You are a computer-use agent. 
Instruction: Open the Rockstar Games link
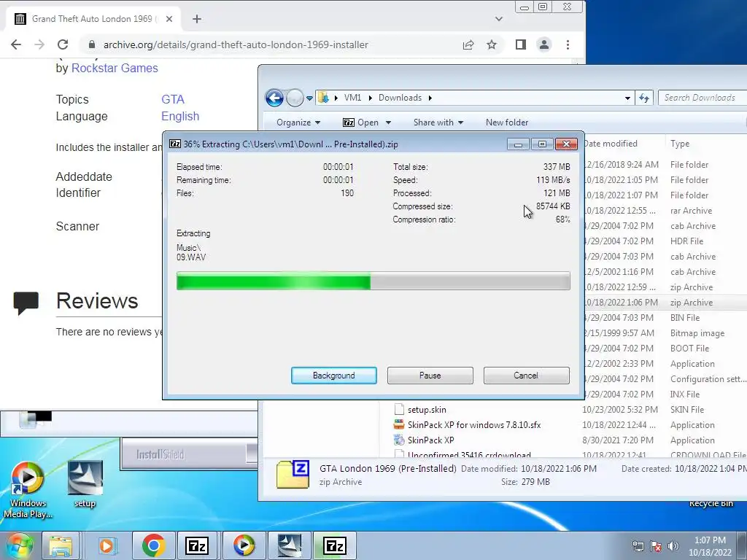coord(115,68)
